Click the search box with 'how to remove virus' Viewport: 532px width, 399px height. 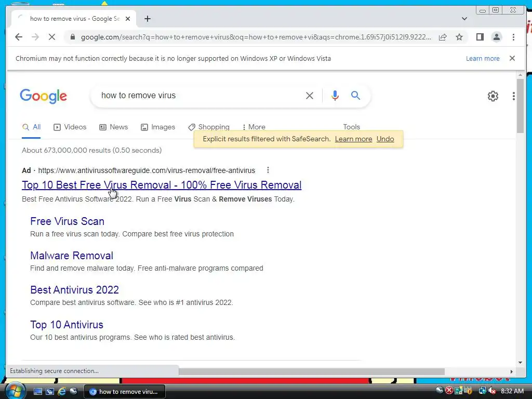click(x=200, y=96)
